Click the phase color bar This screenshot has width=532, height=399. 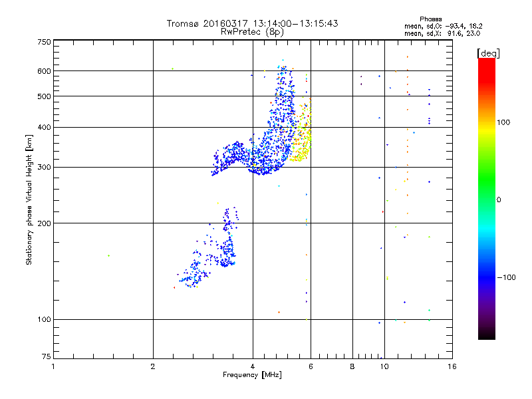tap(487, 198)
